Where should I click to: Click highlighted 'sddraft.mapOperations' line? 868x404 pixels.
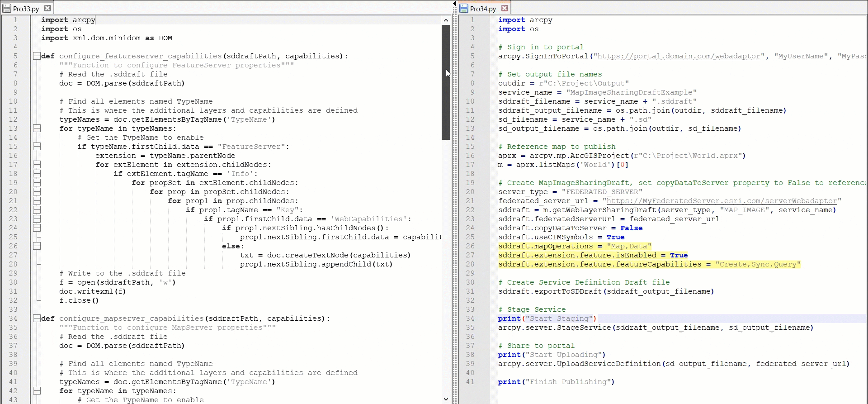(x=575, y=246)
